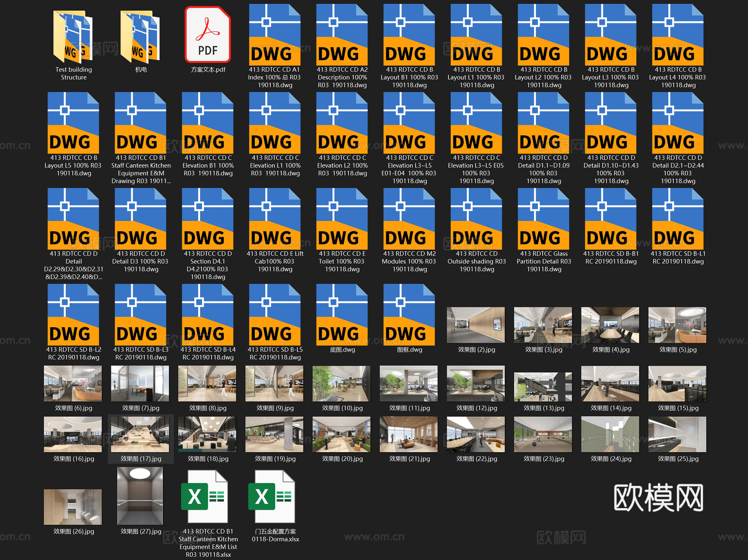Select the 效果图 (17).jpg image thumbnail
Screen dimensions: 748x560
point(140,434)
